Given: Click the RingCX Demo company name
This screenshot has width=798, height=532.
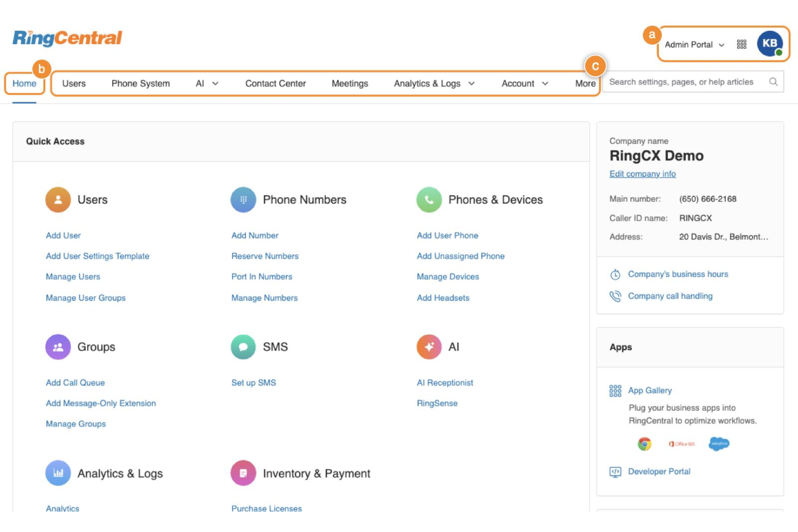Looking at the screenshot, I should pyautogui.click(x=656, y=156).
